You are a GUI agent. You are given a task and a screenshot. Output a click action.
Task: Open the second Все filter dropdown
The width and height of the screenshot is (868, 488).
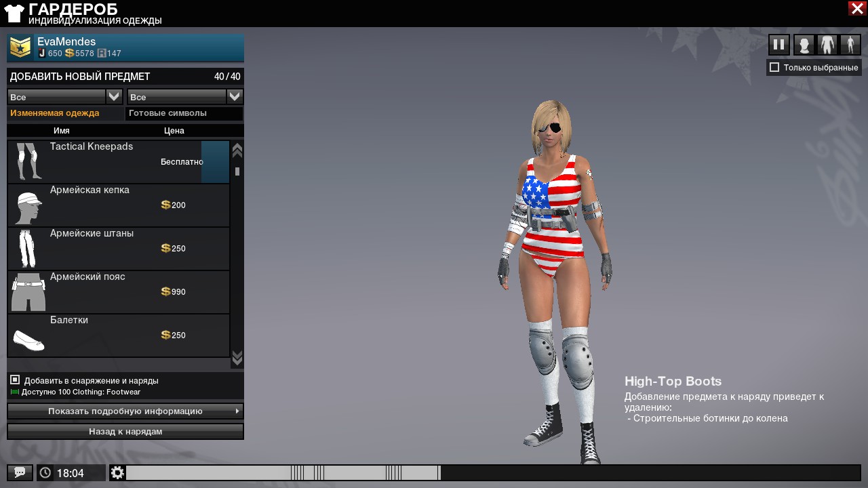tap(234, 97)
